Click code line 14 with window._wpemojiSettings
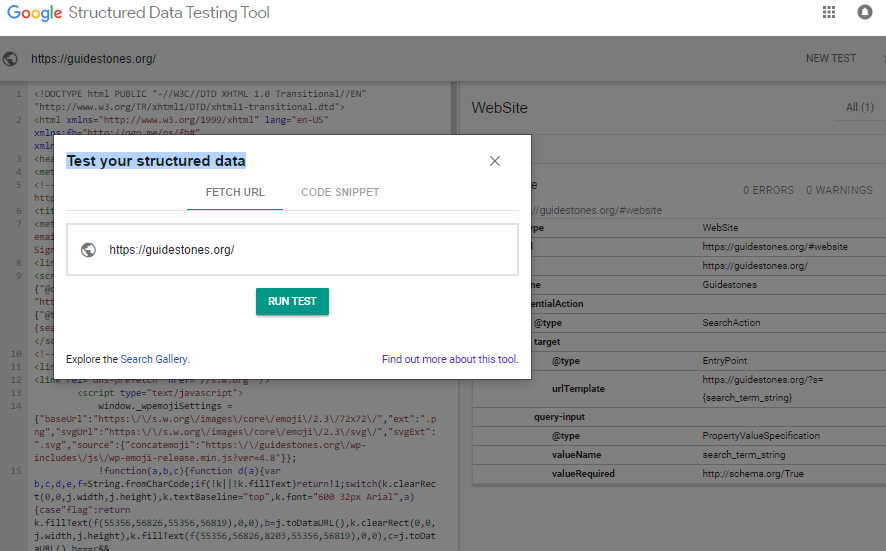Viewport: 886px width, 551px height. point(165,406)
